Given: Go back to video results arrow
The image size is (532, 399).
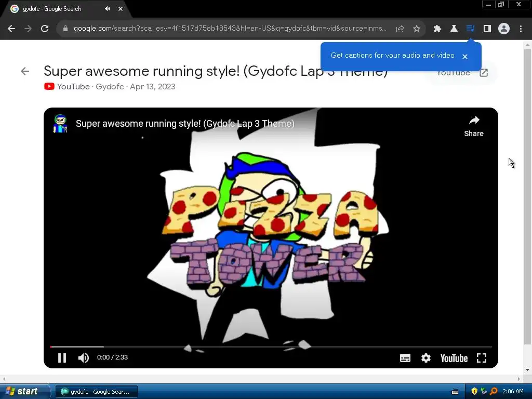Looking at the screenshot, I should click(25, 71).
